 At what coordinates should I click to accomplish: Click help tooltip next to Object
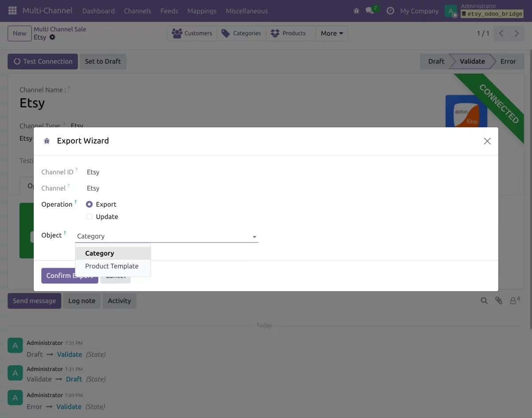click(65, 233)
